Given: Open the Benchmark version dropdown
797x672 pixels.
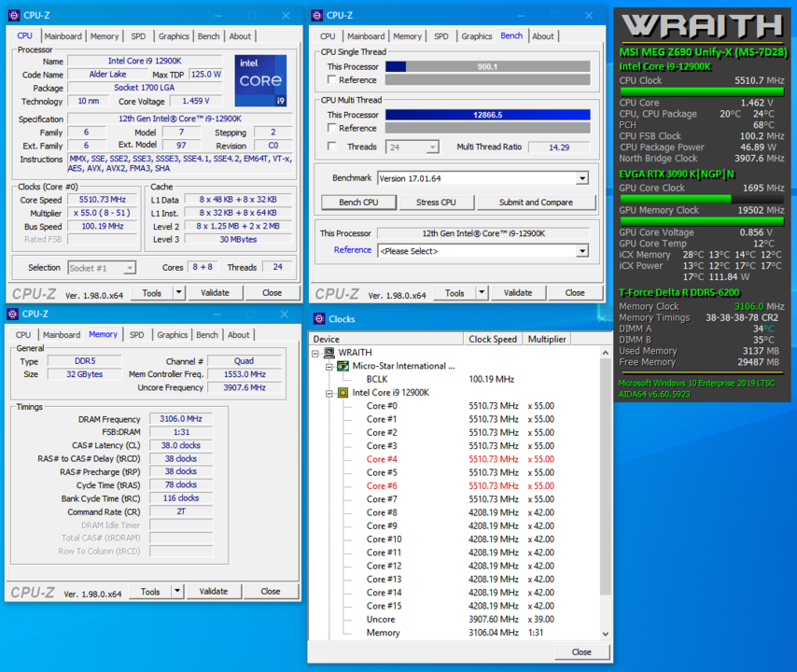Looking at the screenshot, I should click(582, 178).
